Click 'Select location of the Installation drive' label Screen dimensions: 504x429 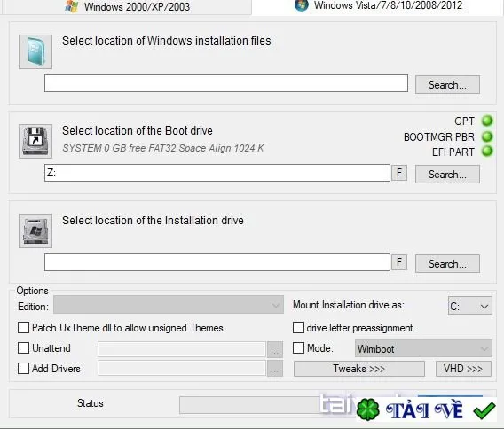click(x=153, y=221)
